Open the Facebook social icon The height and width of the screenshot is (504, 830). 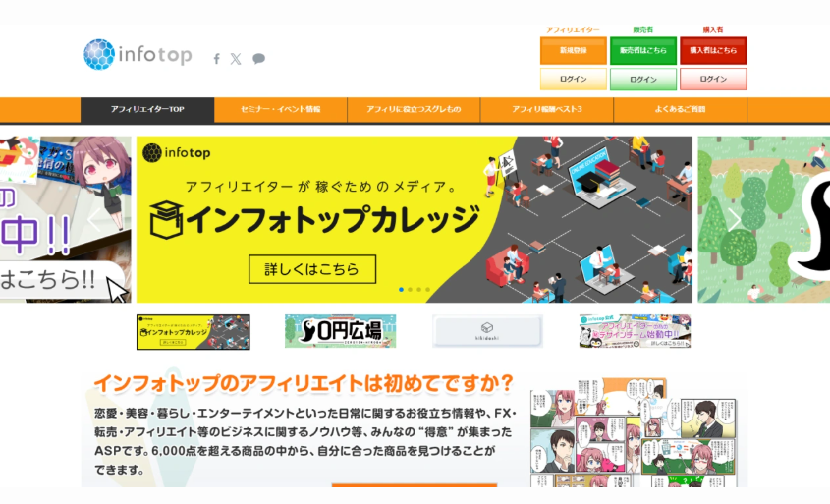coord(216,59)
